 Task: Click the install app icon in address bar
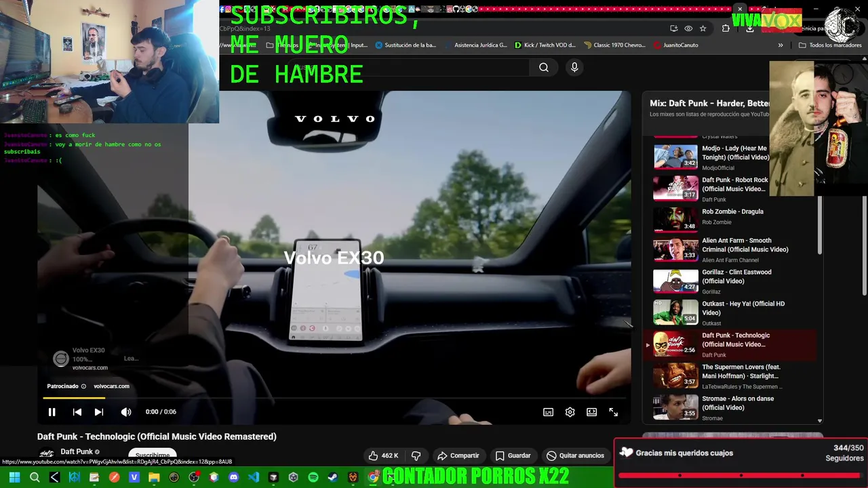pos(673,28)
